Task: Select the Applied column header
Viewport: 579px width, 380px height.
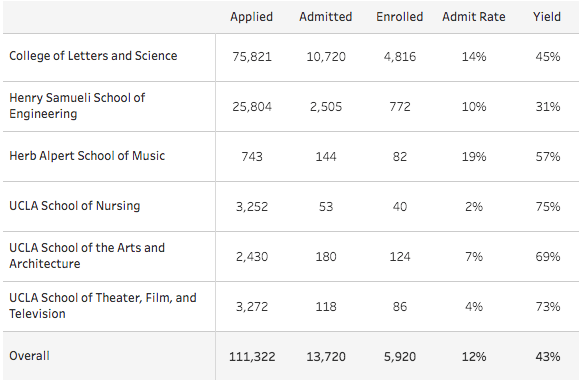Action: [251, 17]
